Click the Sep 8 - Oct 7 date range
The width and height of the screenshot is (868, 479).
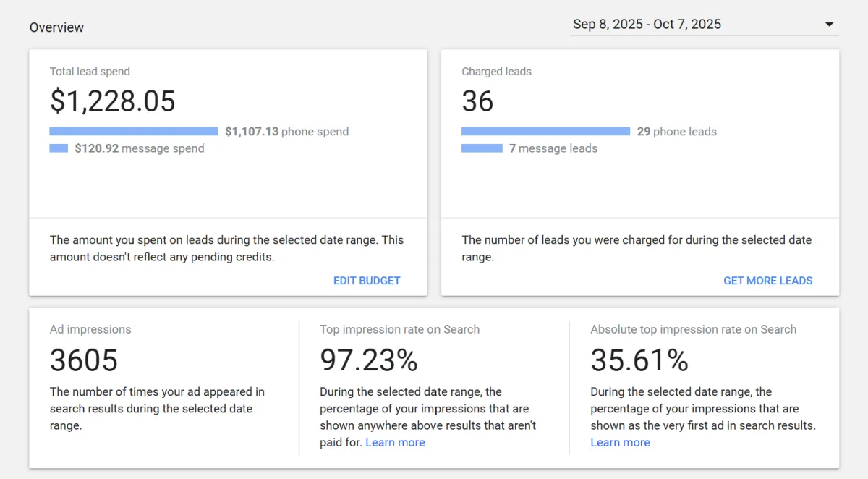point(647,25)
